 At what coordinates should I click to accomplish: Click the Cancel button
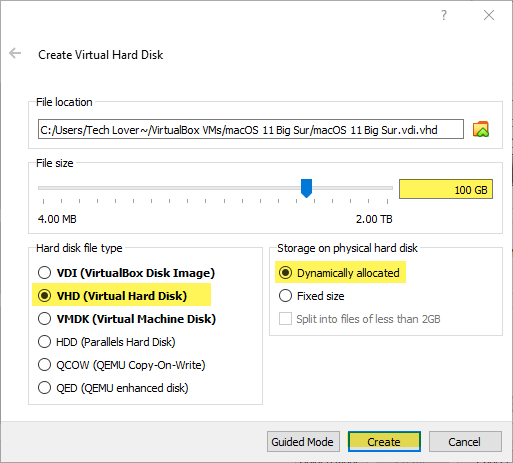pyautogui.click(x=465, y=442)
